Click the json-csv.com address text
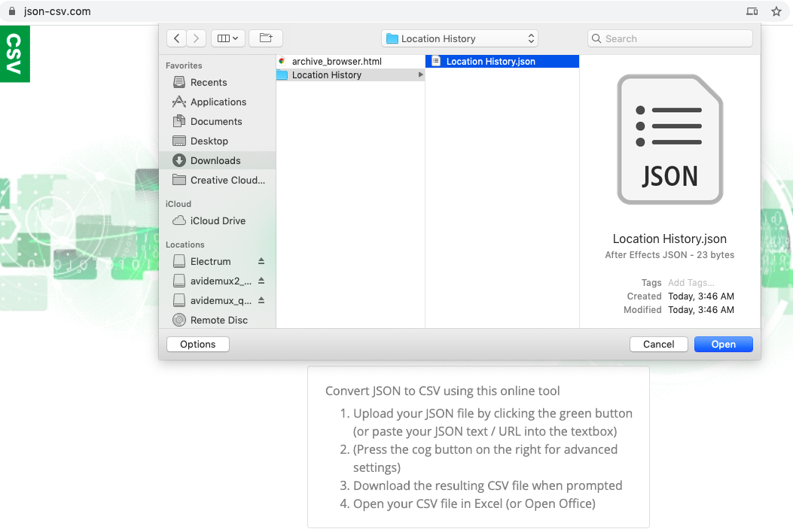 57,11
